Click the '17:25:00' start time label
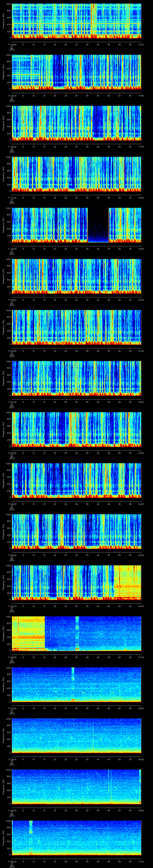 (x=12, y=606)
